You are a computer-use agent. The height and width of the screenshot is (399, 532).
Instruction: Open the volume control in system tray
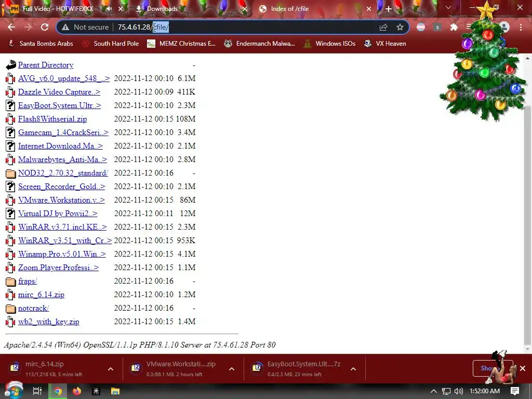coord(459,391)
